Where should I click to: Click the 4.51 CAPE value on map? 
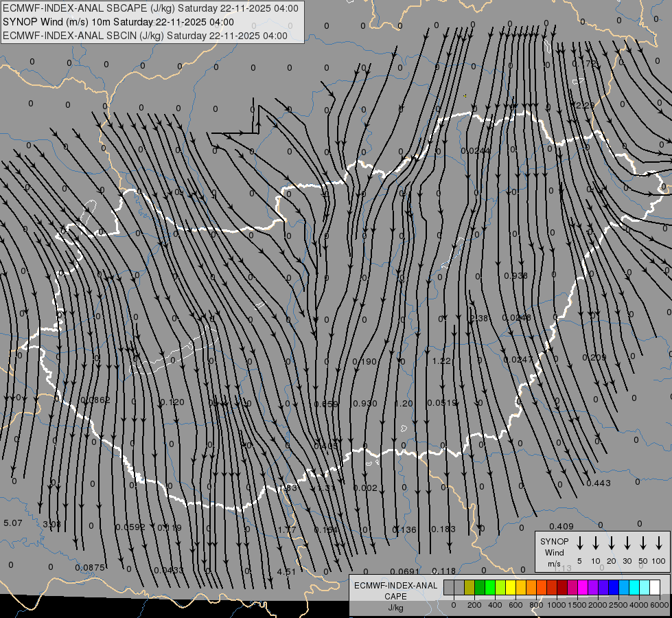[x=286, y=572]
